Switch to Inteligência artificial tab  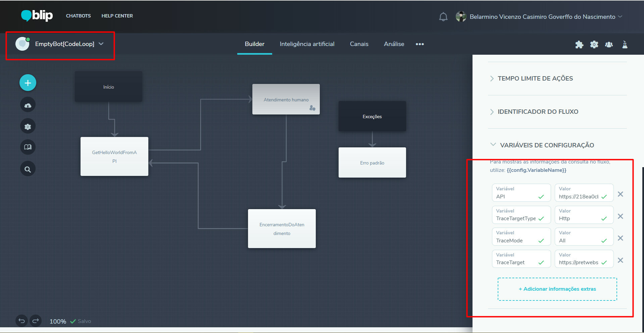click(307, 44)
